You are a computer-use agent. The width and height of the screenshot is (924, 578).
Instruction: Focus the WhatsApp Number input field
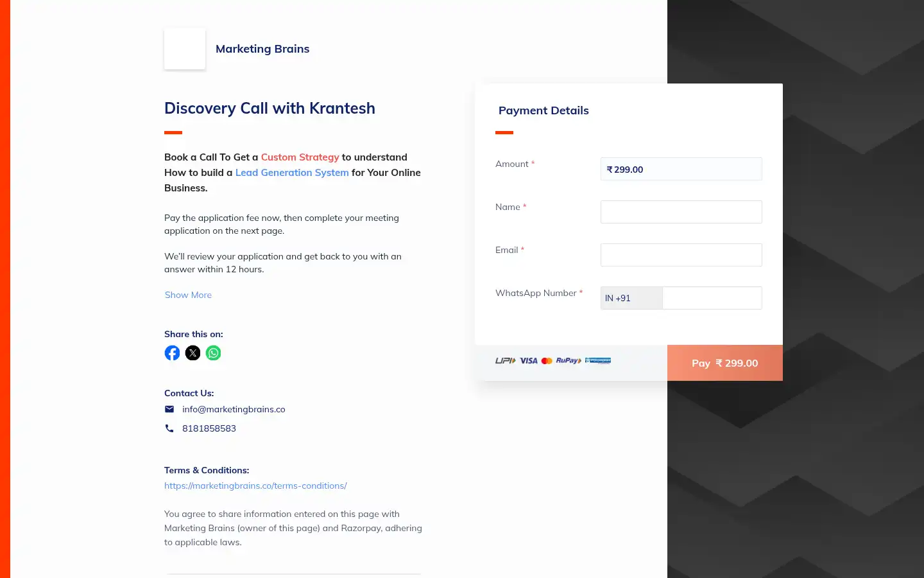712,298
